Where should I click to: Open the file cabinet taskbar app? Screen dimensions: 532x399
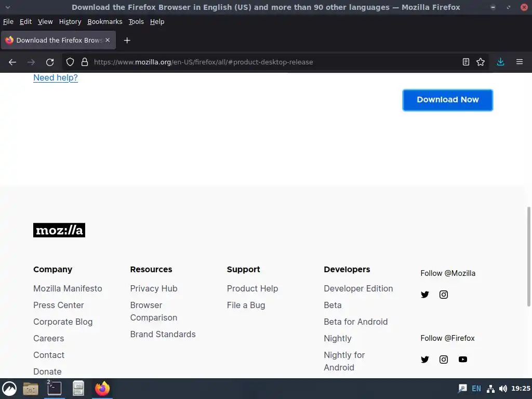click(78, 389)
